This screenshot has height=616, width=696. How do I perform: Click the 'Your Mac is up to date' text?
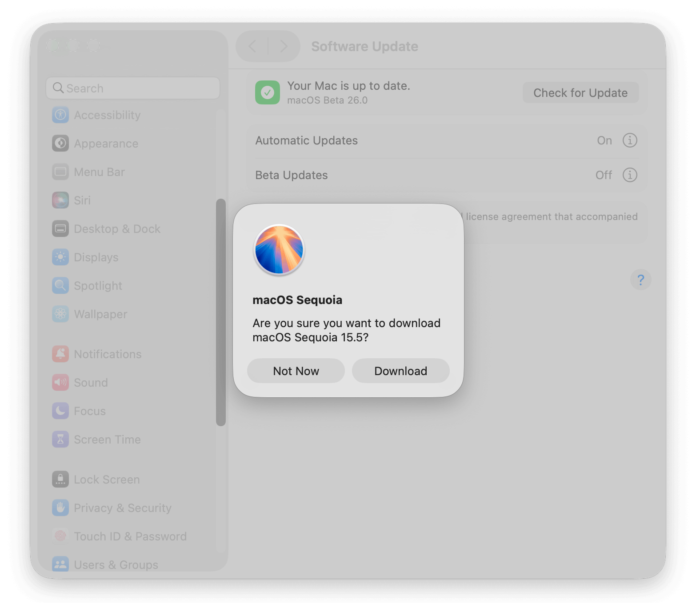tap(348, 85)
